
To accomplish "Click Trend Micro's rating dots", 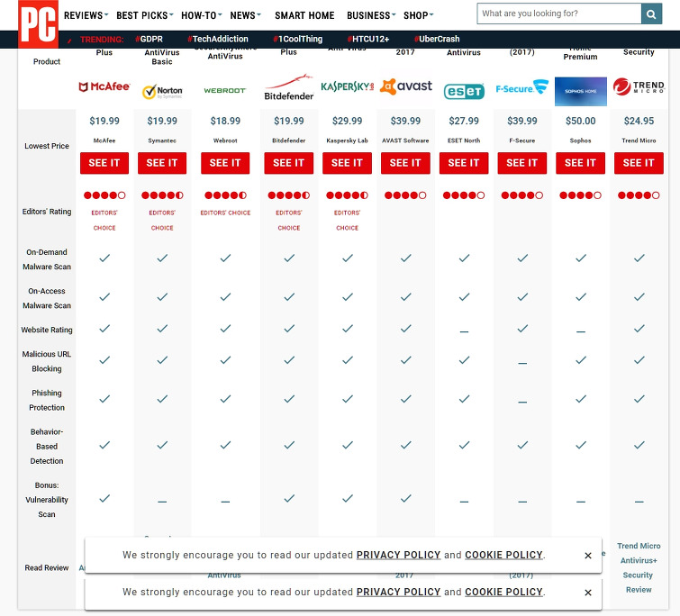I will tap(639, 195).
